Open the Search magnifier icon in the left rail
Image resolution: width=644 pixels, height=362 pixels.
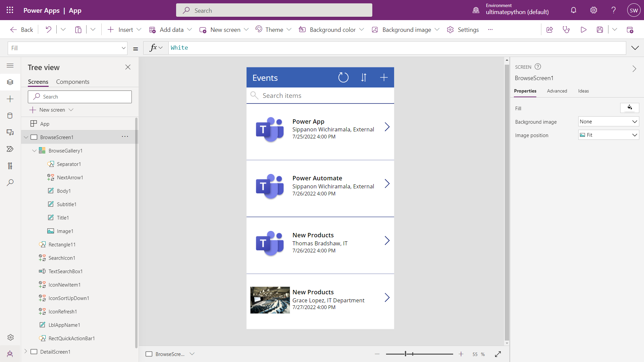(10, 183)
